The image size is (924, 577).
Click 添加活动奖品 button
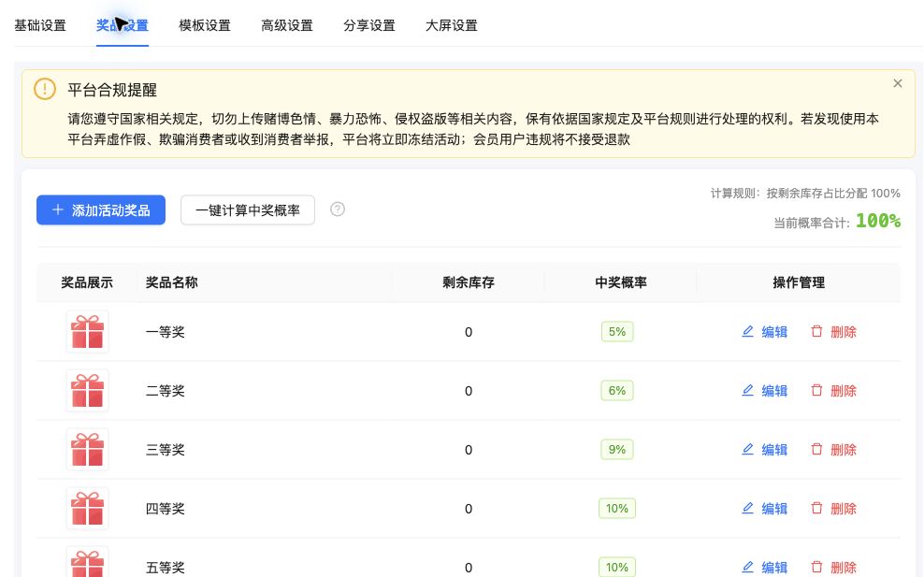101,209
